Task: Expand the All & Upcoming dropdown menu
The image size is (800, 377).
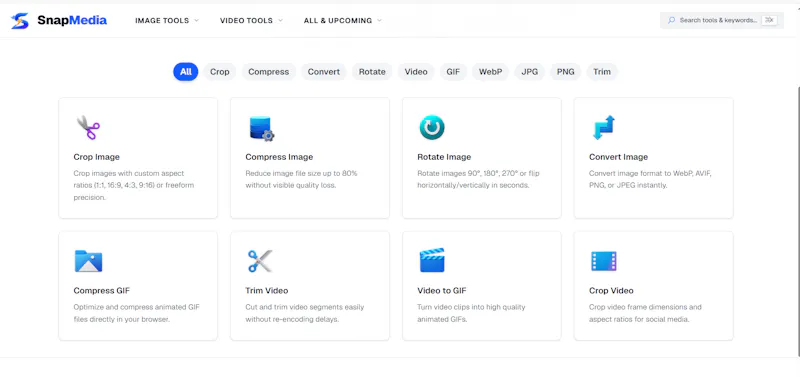Action: click(x=343, y=20)
